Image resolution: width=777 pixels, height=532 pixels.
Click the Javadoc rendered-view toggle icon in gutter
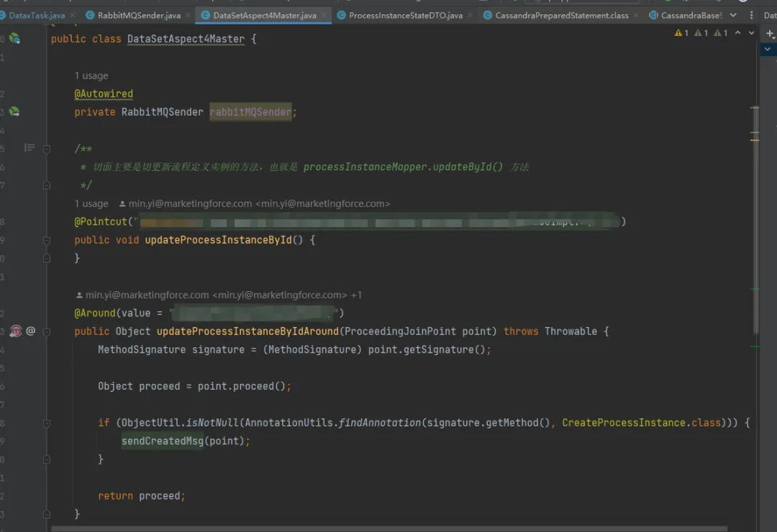click(x=29, y=148)
